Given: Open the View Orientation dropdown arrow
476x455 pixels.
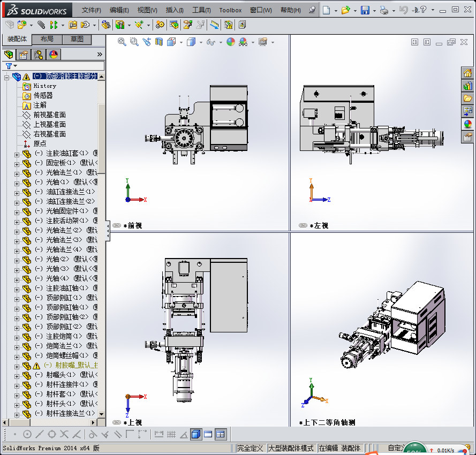Looking at the screenshot, I should pyautogui.click(x=181, y=42).
